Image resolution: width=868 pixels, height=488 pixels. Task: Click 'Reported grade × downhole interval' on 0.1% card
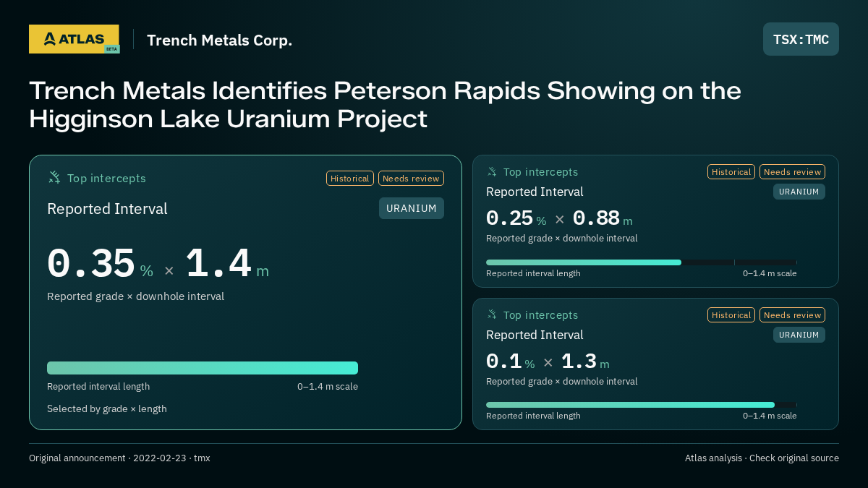click(562, 382)
